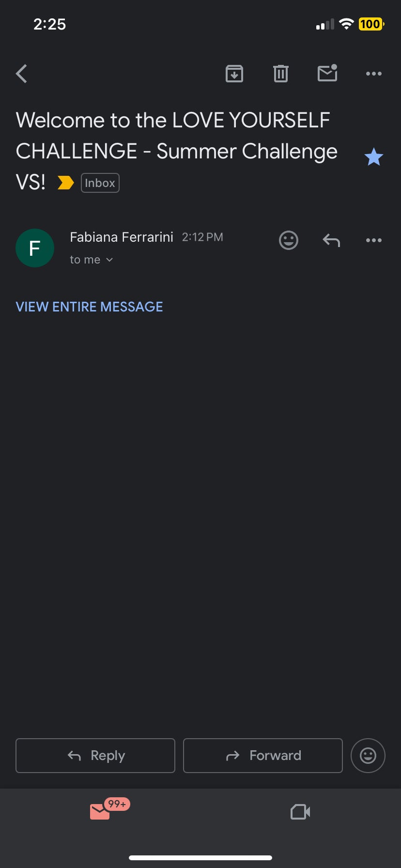
Task: Toggle the yellow importance marker
Action: [65, 183]
